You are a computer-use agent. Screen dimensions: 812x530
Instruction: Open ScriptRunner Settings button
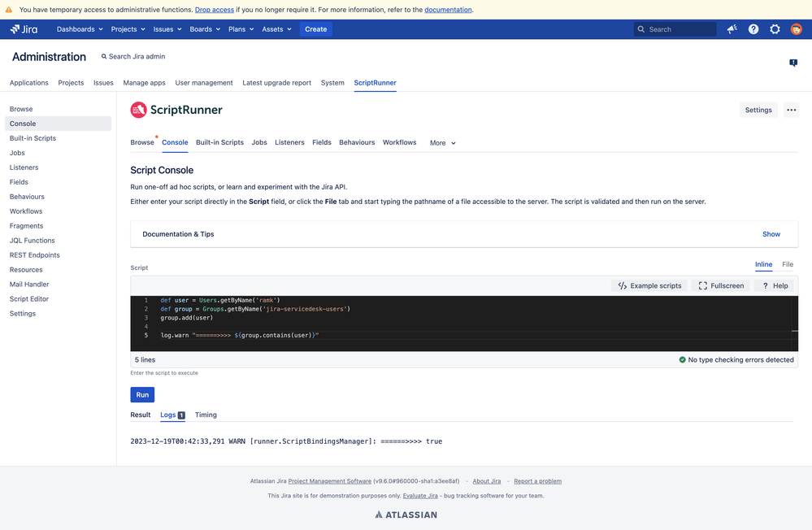coord(758,110)
